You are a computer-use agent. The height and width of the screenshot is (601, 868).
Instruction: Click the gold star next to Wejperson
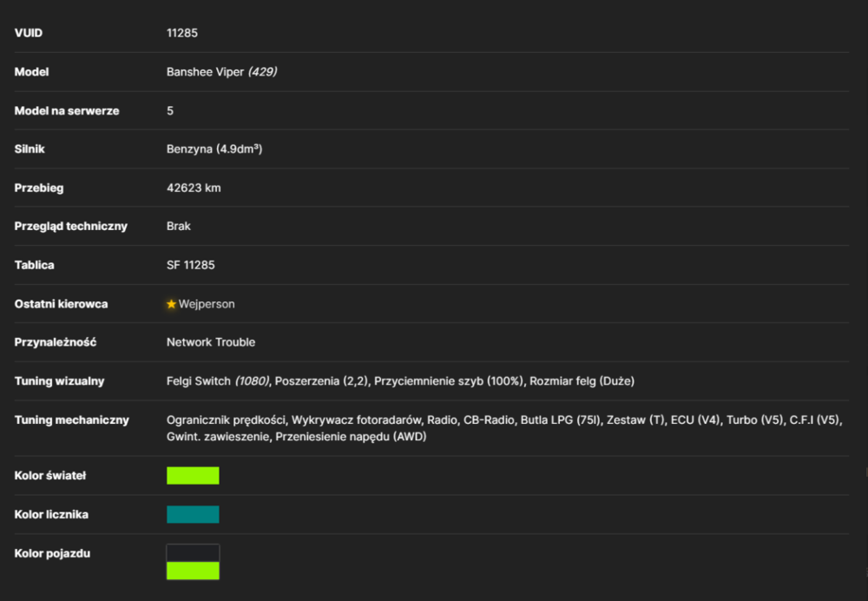point(171,304)
